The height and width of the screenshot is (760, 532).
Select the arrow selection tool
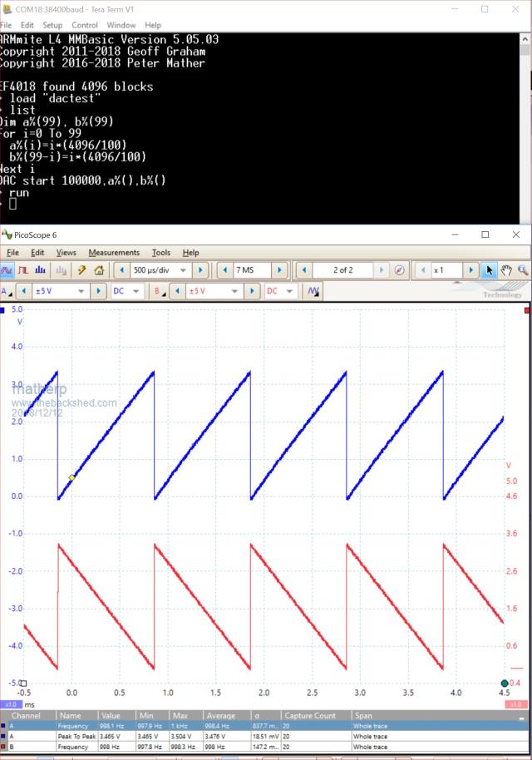pyautogui.click(x=490, y=270)
